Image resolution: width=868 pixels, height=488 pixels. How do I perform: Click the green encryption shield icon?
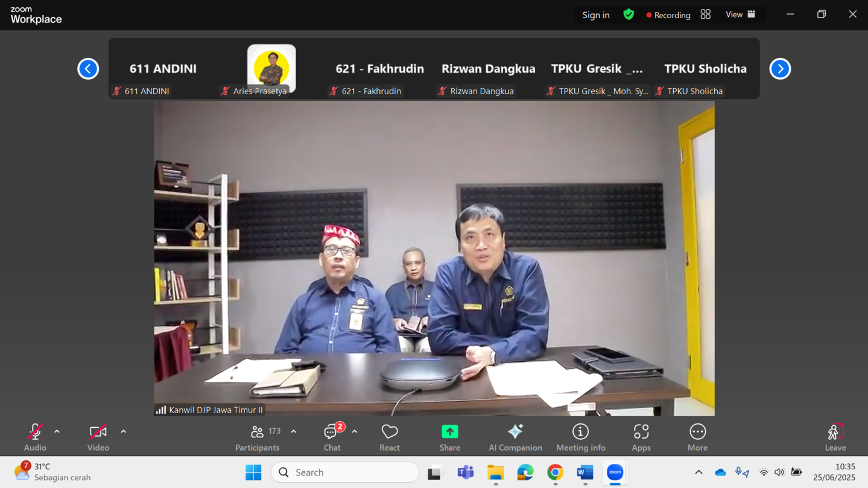(629, 14)
